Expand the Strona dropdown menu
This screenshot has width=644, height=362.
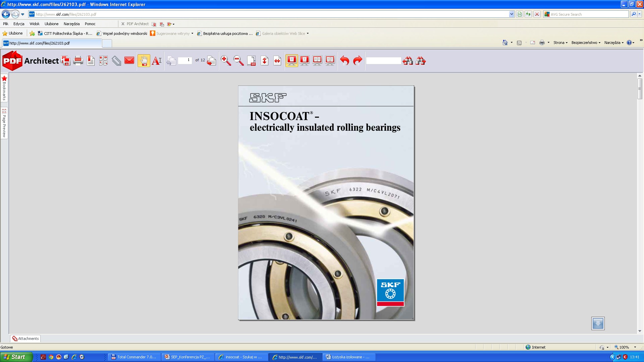click(560, 43)
